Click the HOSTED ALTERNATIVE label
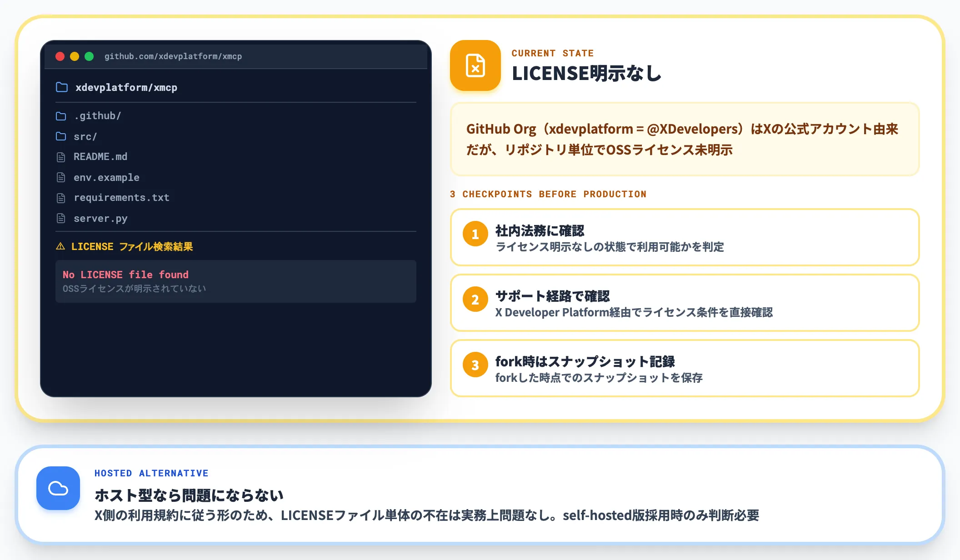The width and height of the screenshot is (960, 560). coord(151,473)
